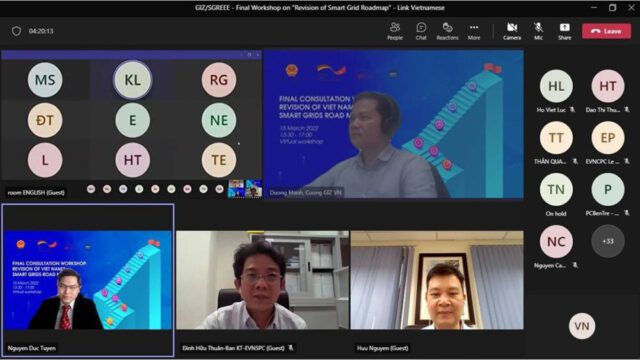This screenshot has width=640, height=360.
Task: Select the HL avatar for Ho Viet Luc
Action: point(556,86)
